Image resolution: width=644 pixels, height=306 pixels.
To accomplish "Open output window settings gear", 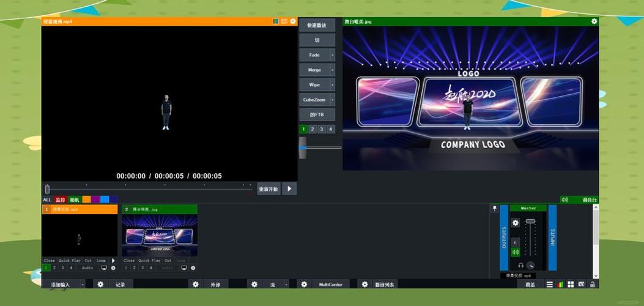I will click(594, 21).
